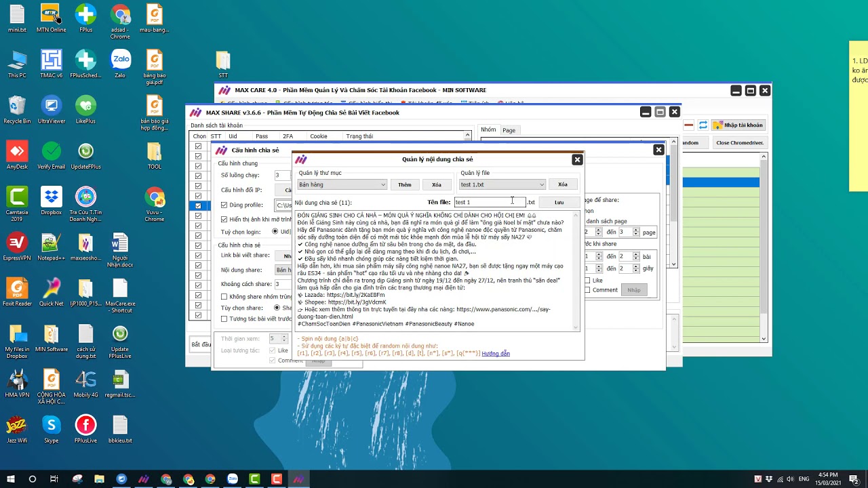The width and height of the screenshot is (868, 488).
Task: Click the MAX CARE green list scrollbar
Action: pyautogui.click(x=764, y=247)
